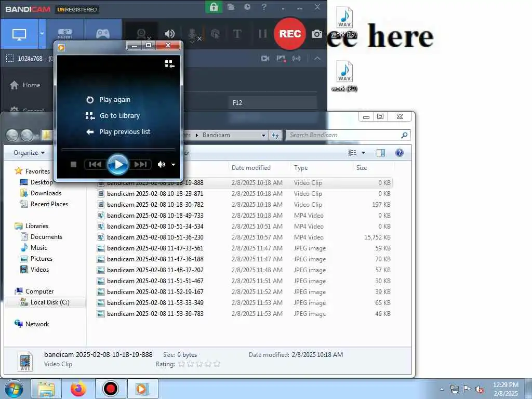Select Bandicam HDMI device recording mode
Screen dimensions: 532x399
coord(65,34)
